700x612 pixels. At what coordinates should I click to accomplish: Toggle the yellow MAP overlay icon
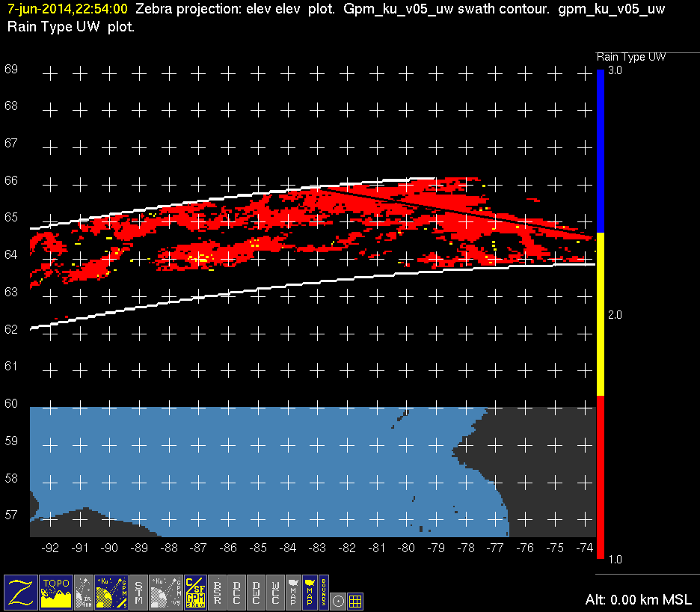[310, 593]
